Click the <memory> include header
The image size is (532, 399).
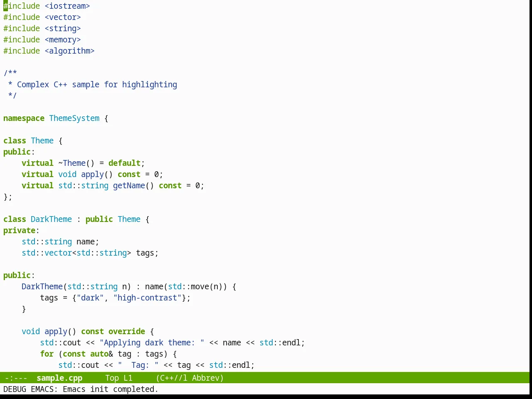point(63,39)
